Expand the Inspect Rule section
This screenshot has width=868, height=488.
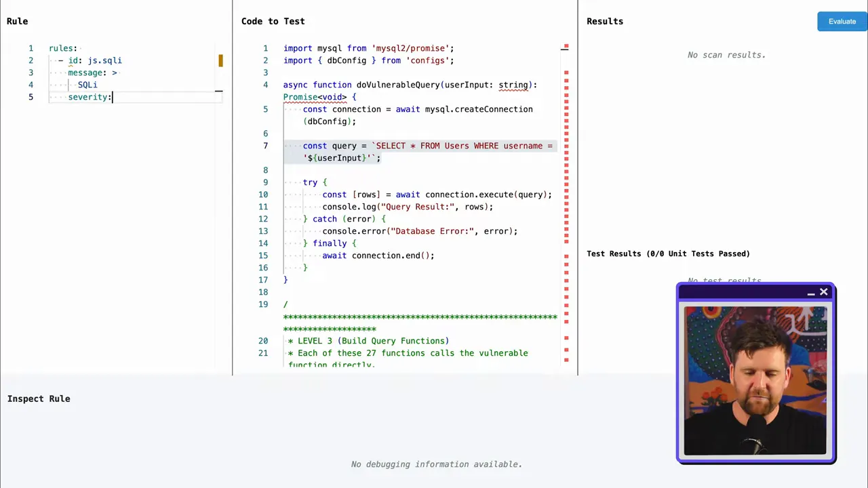click(x=39, y=399)
